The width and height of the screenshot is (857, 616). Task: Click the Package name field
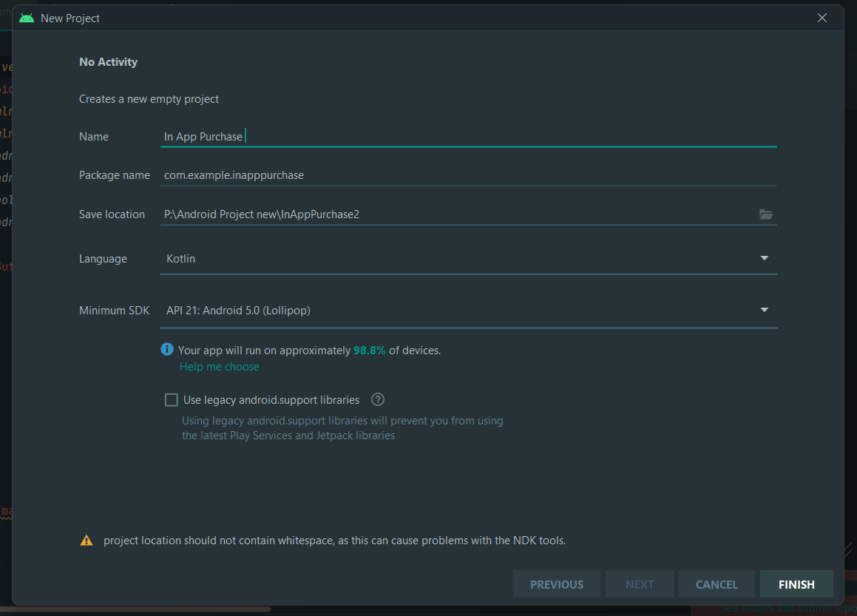point(467,175)
